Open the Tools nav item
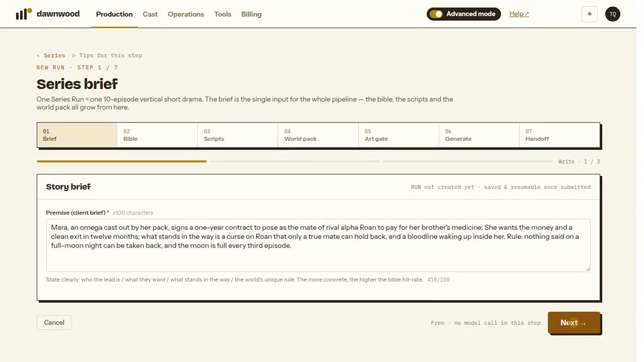This screenshot has height=362, width=644. [222, 14]
